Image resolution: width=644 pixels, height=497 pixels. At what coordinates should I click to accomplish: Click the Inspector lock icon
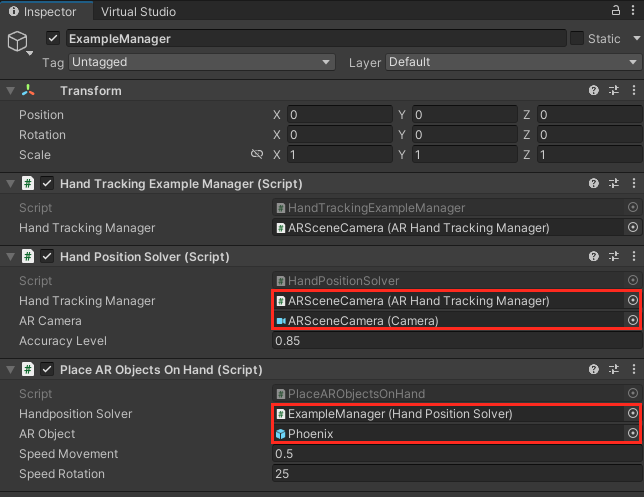point(615,11)
